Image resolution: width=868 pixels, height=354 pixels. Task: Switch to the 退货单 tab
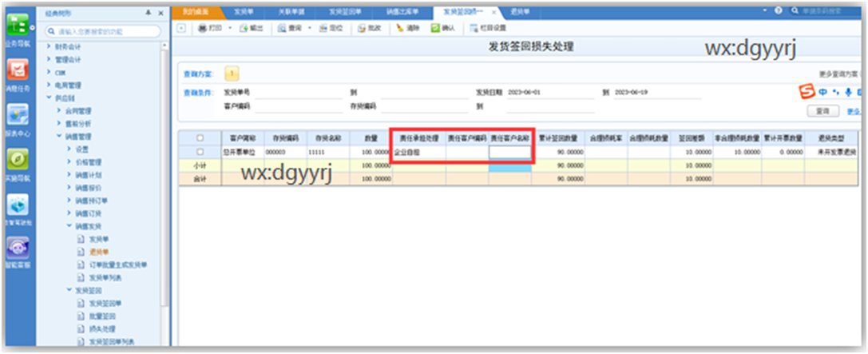[x=520, y=11]
